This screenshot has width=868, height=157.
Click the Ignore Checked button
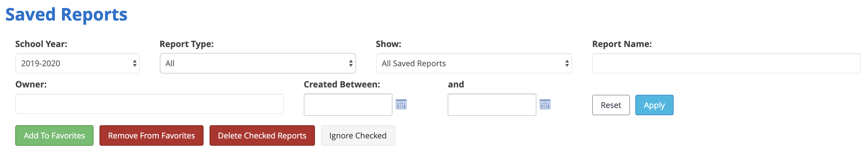358,135
